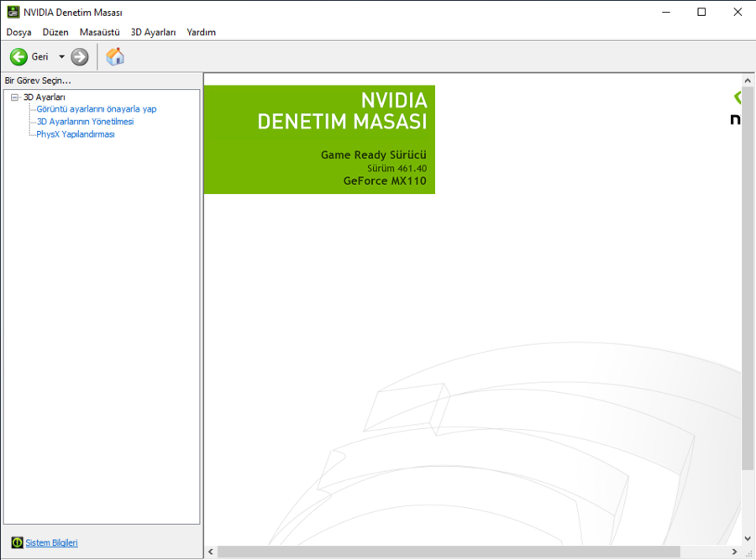Select the 3D Ayarları tree label
The height and width of the screenshot is (560, 756).
[45, 97]
